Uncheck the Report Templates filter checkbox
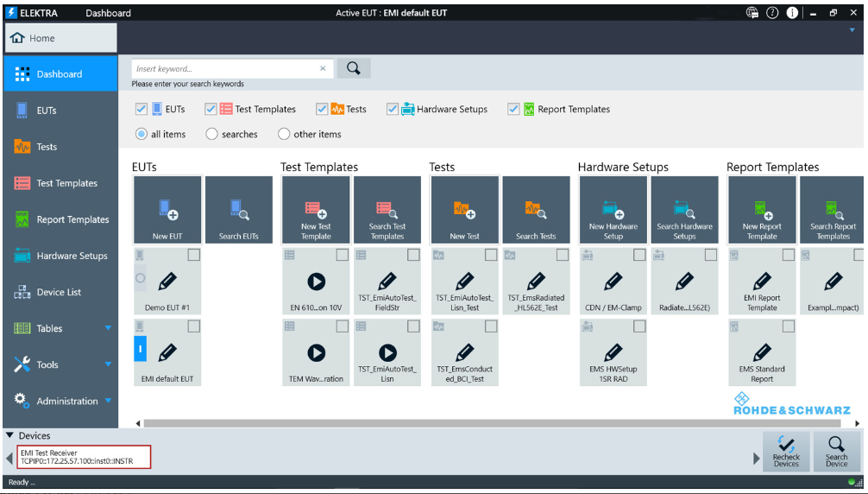 [513, 109]
